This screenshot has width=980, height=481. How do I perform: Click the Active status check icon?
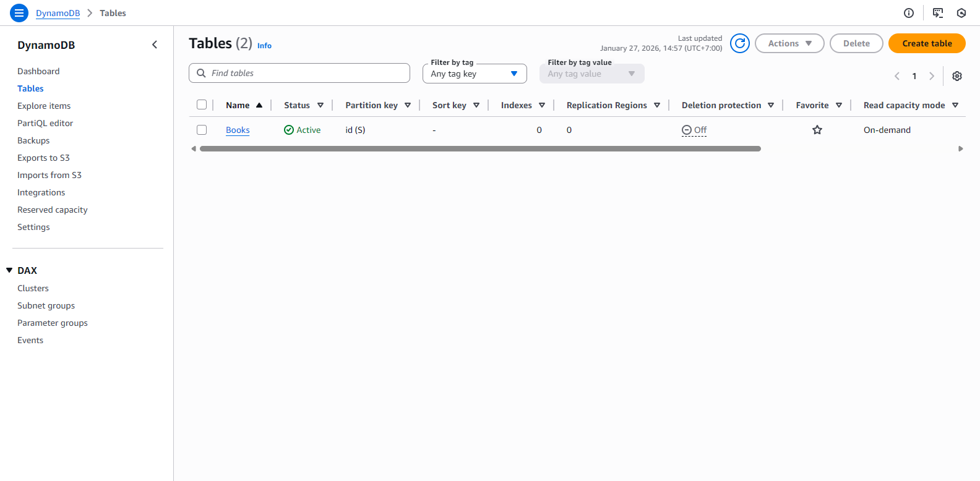coord(289,130)
